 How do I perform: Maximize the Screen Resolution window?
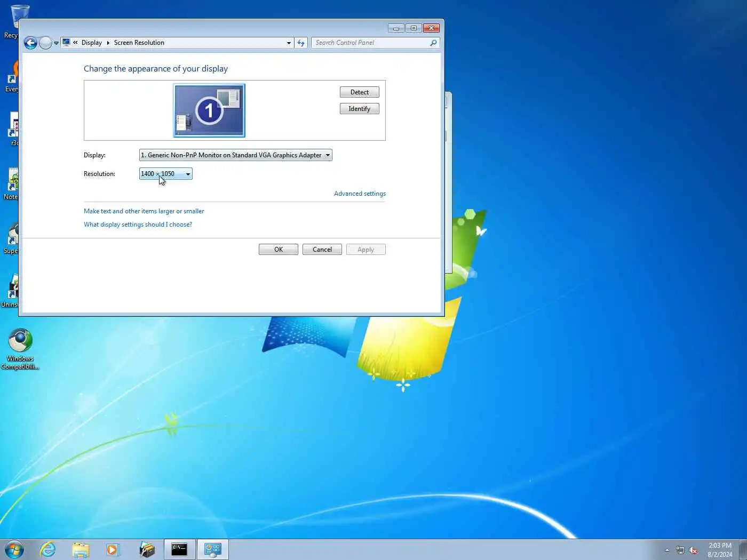point(414,28)
